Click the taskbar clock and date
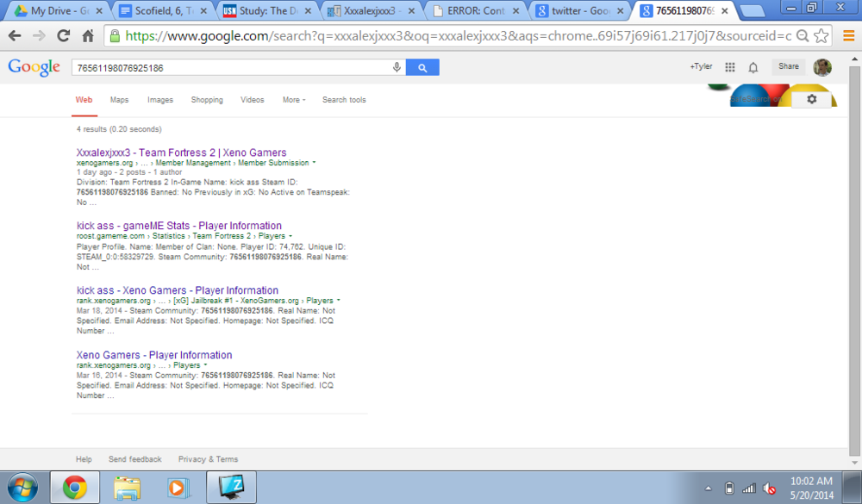The height and width of the screenshot is (504, 862). click(x=812, y=488)
